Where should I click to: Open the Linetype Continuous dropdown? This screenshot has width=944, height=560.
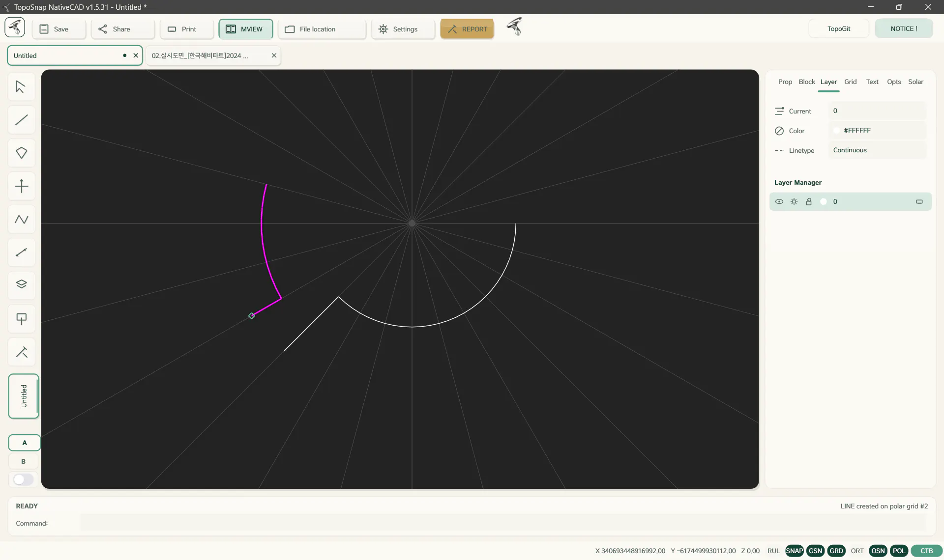[877, 150]
